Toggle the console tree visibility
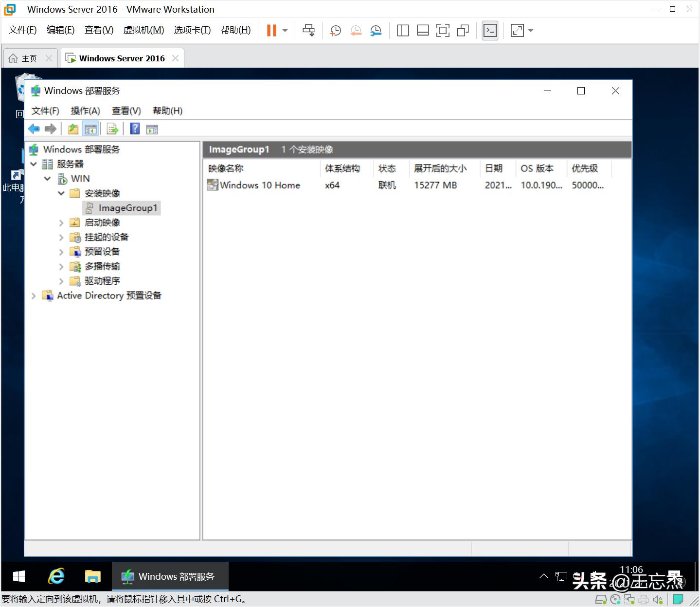The height and width of the screenshot is (607, 700). [90, 129]
